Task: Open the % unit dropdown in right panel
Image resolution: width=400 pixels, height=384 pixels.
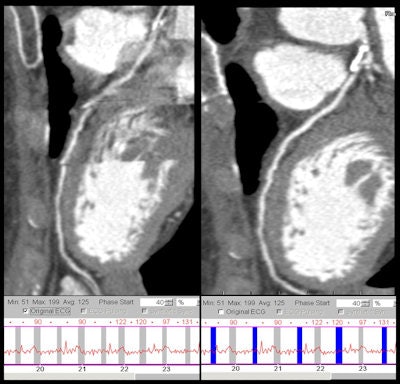Action: tap(383, 303)
